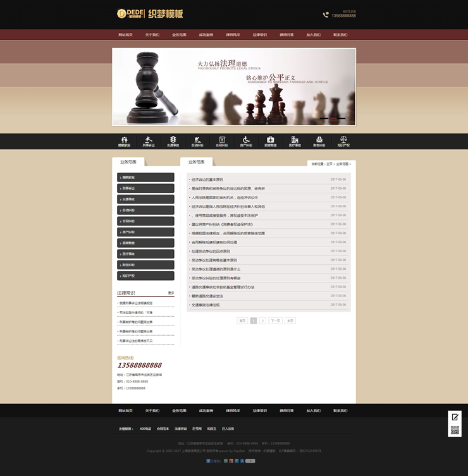Open the 房产纠纷 icon in category bar
The image size is (468, 476).
coord(246,139)
